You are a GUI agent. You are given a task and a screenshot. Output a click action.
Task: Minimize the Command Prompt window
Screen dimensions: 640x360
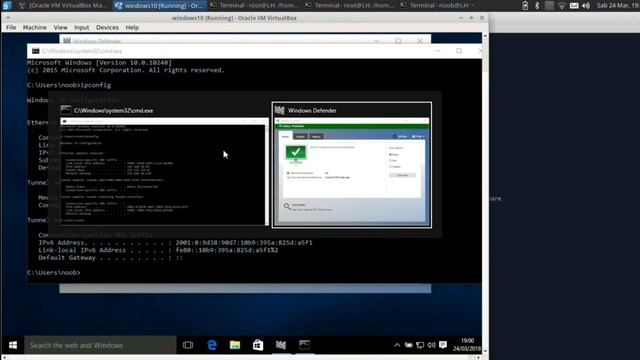pyautogui.click(x=438, y=51)
